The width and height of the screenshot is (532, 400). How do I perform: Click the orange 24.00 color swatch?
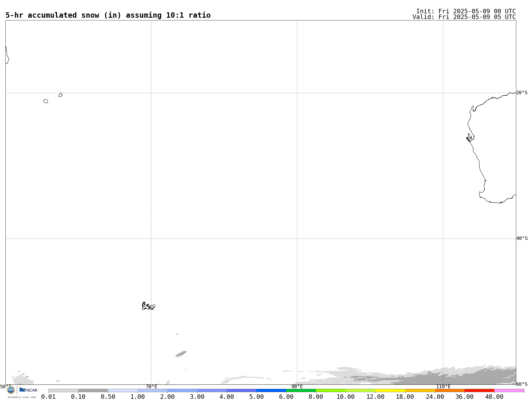point(450,391)
